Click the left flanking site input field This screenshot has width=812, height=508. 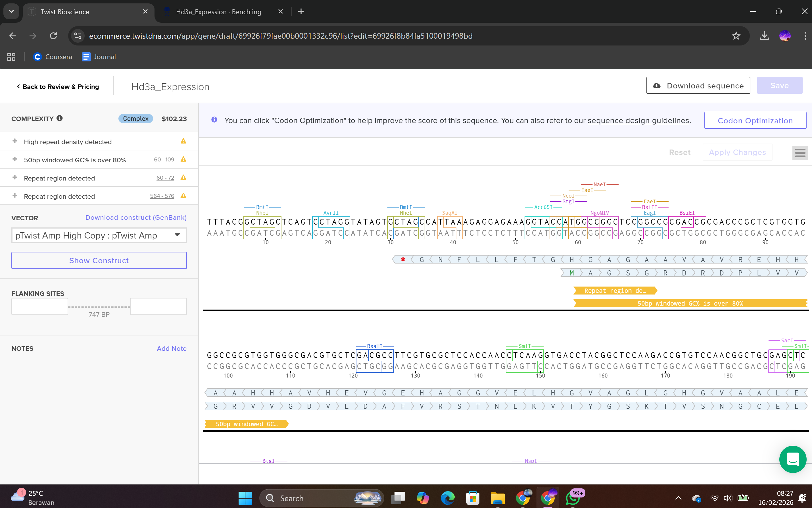(x=39, y=306)
